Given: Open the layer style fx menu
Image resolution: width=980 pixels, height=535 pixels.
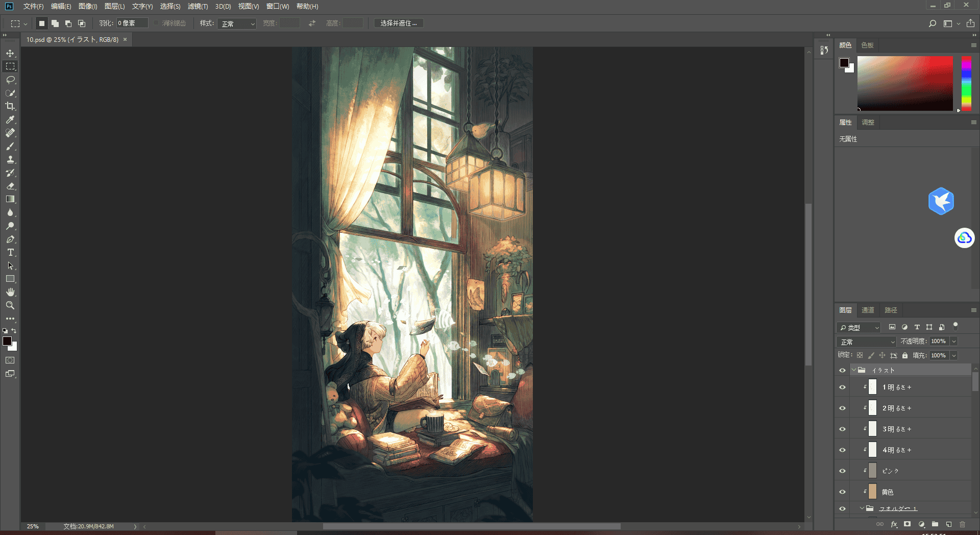Looking at the screenshot, I should pos(894,524).
